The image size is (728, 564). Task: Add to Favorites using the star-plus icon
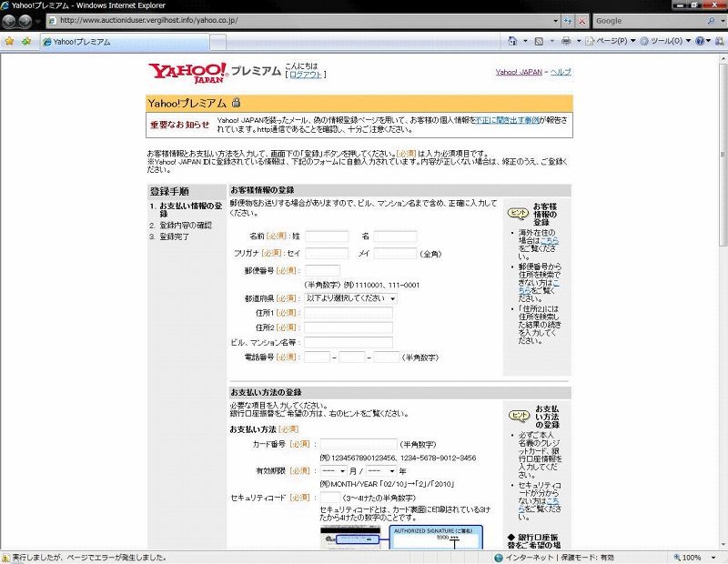[26, 41]
